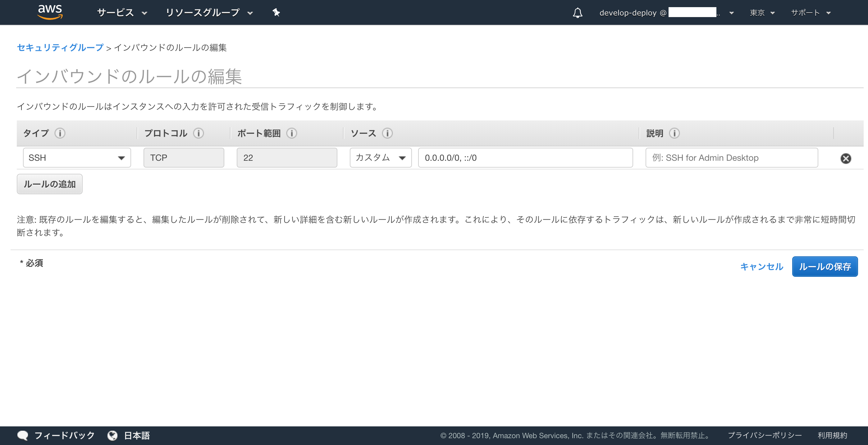Click the source CIDR input field
Image resolution: width=868 pixels, height=445 pixels.
coord(525,158)
